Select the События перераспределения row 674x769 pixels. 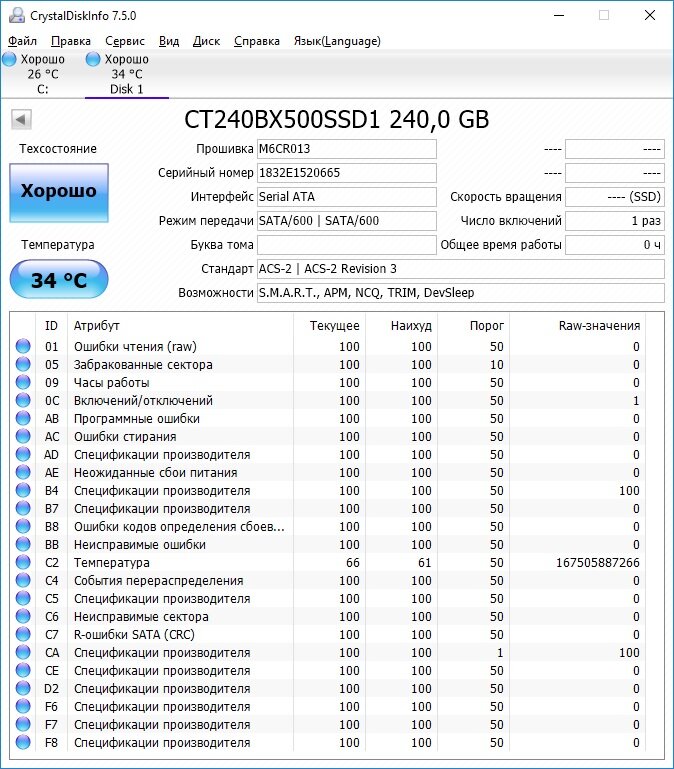(x=328, y=580)
